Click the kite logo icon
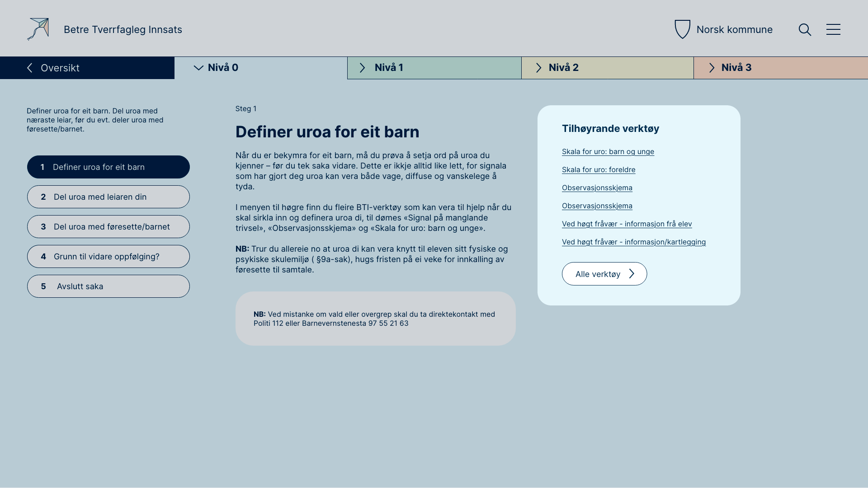The height and width of the screenshot is (488, 868). pyautogui.click(x=38, y=29)
